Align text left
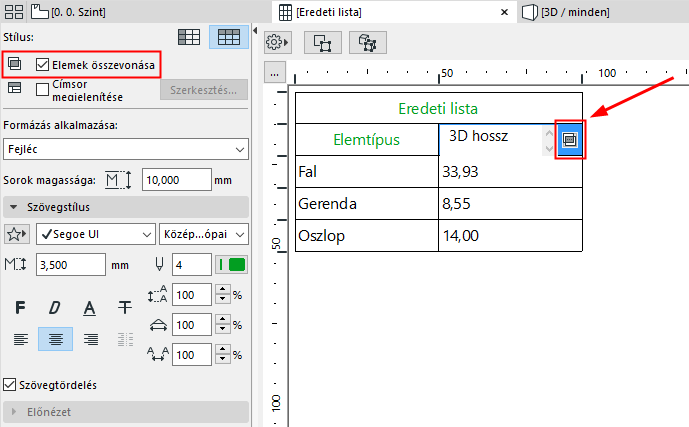The width and height of the screenshot is (689, 427). point(21,339)
